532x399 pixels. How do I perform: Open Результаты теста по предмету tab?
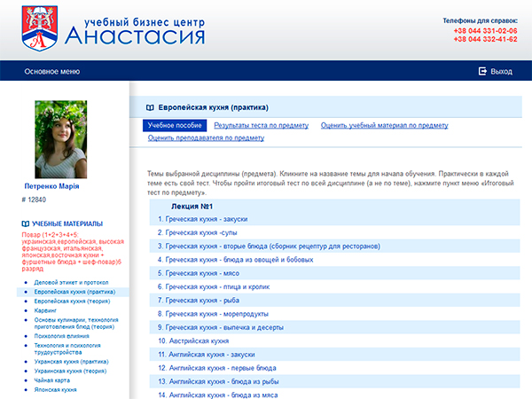coord(261,126)
